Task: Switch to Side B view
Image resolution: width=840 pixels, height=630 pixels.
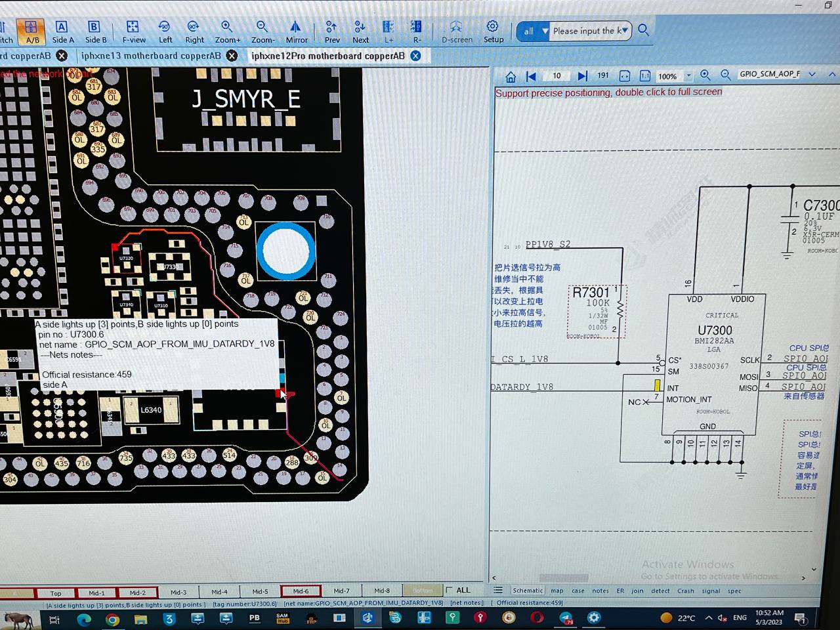Action: pos(95,31)
